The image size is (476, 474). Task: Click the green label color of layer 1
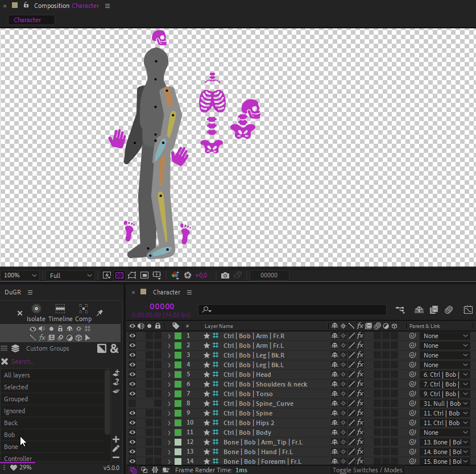[178, 336]
